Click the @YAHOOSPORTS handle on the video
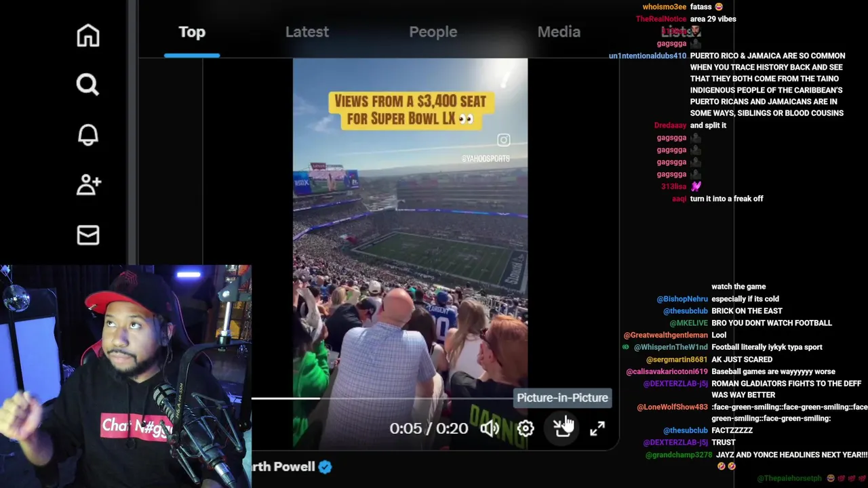The height and width of the screenshot is (488, 868). [486, 159]
